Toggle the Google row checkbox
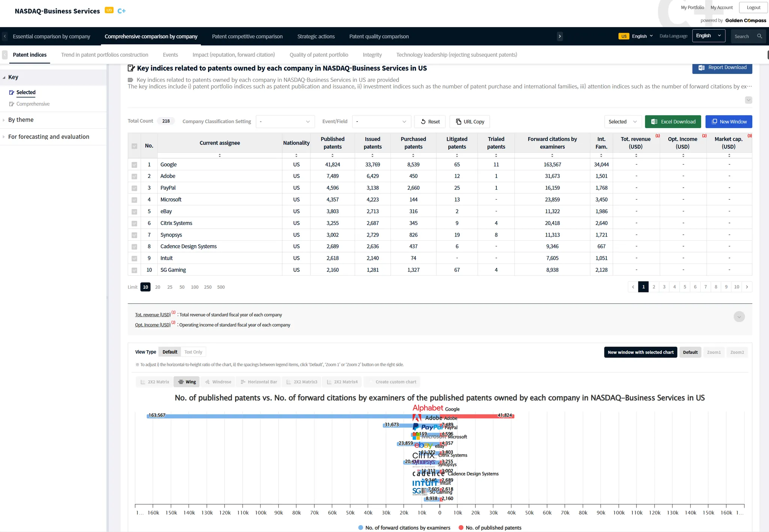Screen dimensions: 769x532 coord(134,165)
